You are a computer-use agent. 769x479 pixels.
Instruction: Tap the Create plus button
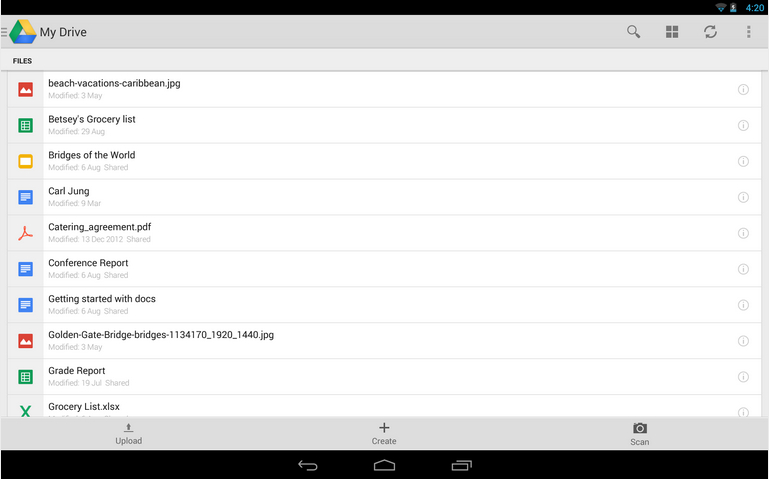(384, 434)
